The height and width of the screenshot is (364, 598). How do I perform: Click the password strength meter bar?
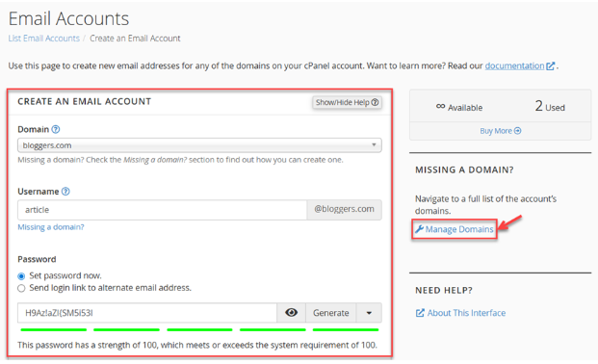coord(199,329)
